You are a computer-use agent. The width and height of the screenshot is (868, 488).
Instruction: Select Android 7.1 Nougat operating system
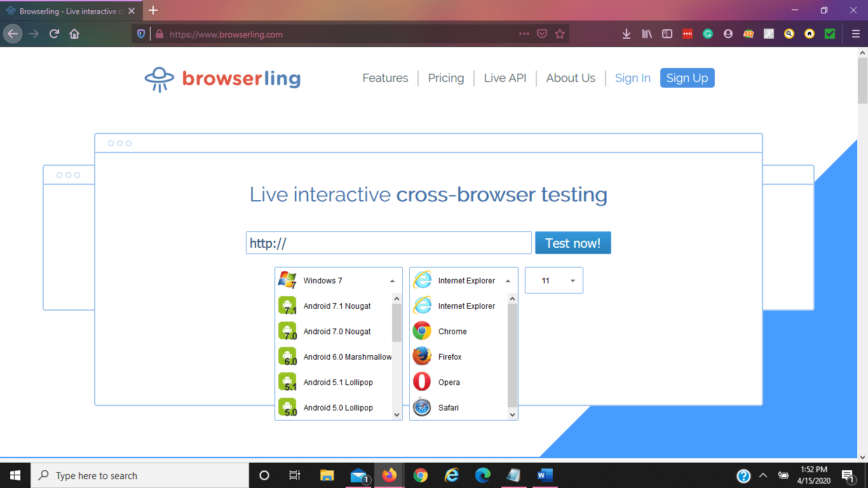tap(337, 306)
